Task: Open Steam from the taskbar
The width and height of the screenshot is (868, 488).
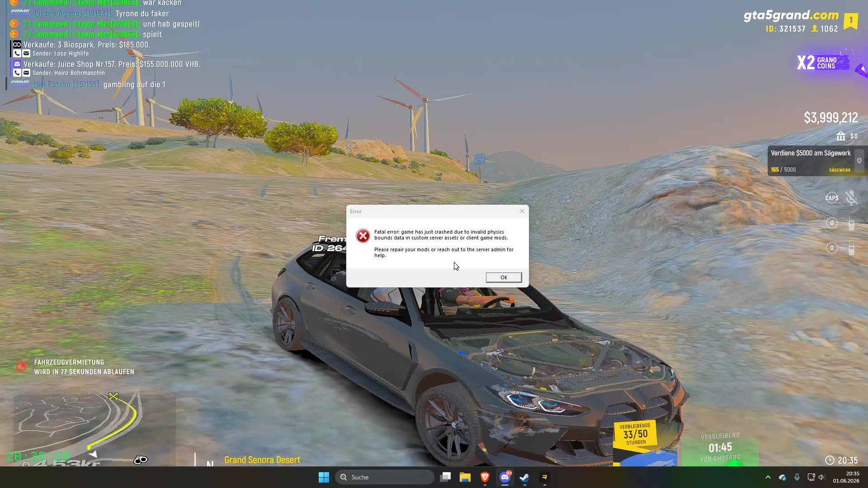Action: pos(524,477)
